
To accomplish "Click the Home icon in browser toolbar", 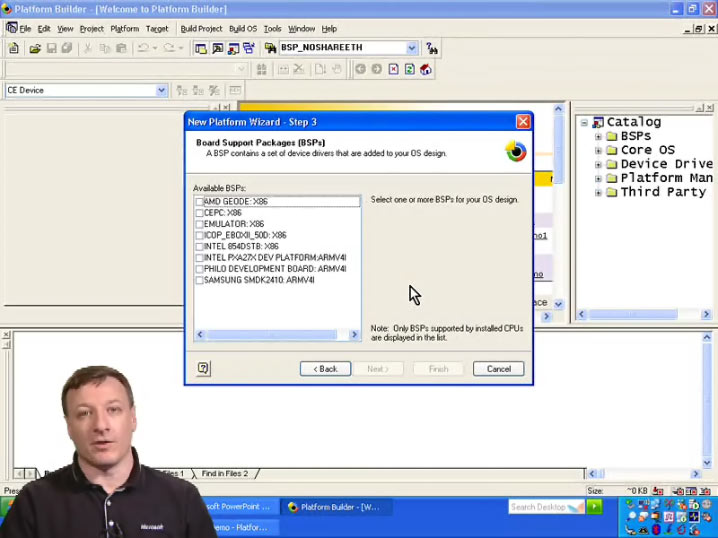I will coord(426,69).
